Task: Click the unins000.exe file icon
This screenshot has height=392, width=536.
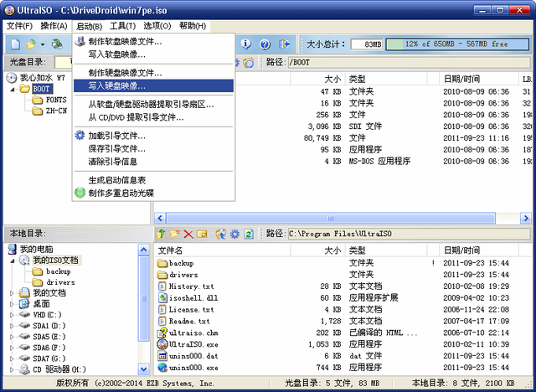Action: [x=162, y=368]
